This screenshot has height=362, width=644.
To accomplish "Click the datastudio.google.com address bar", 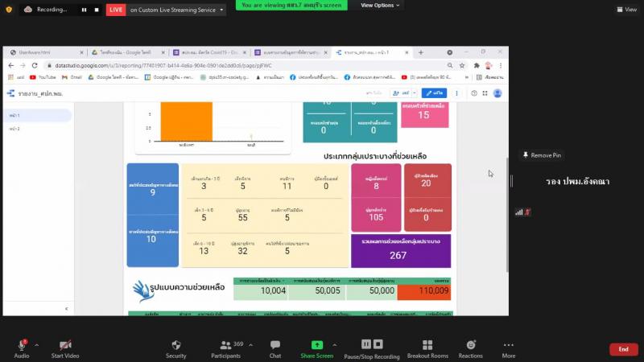I will pyautogui.click(x=246, y=65).
